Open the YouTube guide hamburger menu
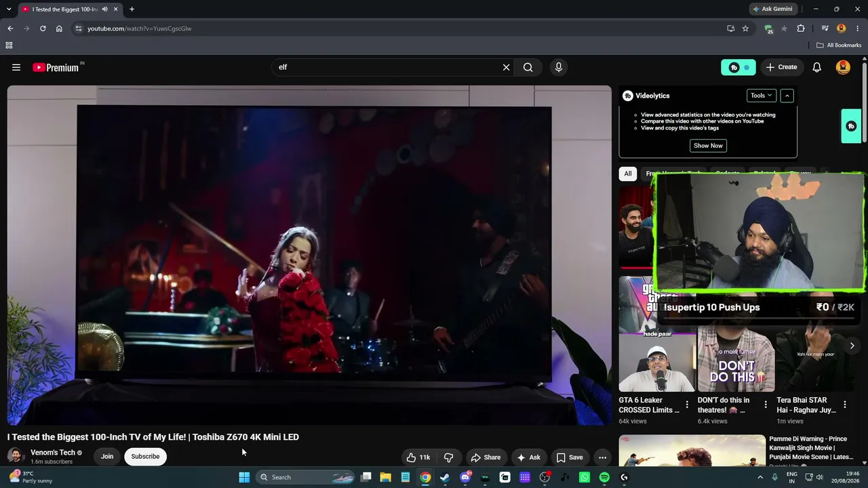868x488 pixels. point(16,67)
